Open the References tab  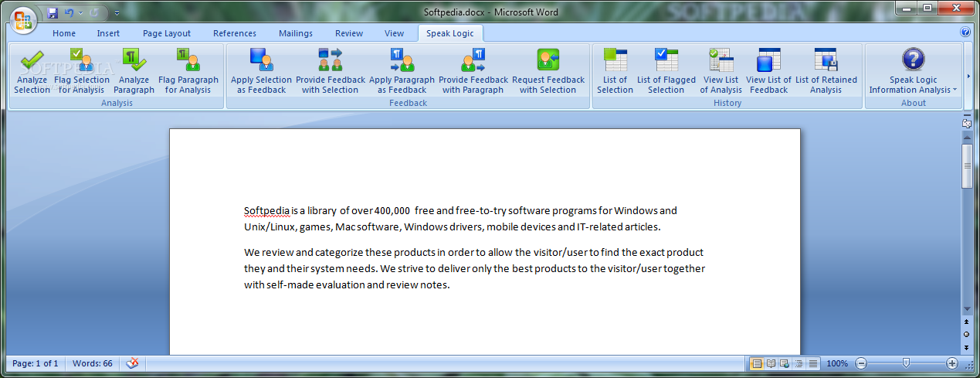click(x=235, y=33)
